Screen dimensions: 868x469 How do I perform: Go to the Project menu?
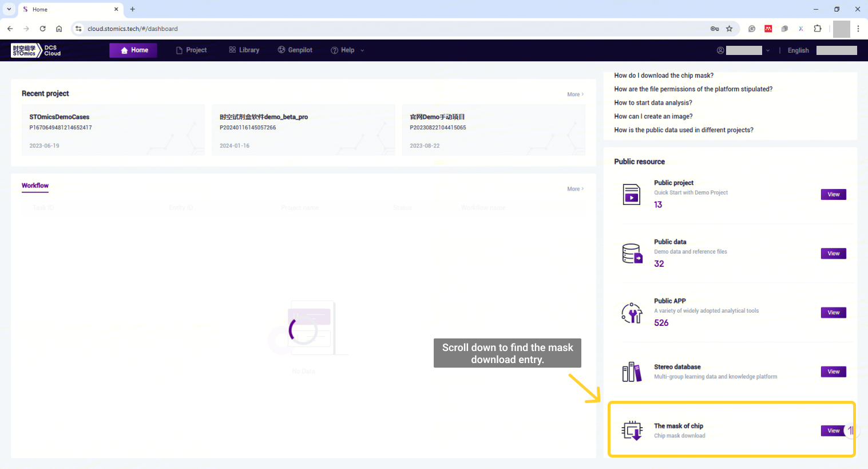191,50
